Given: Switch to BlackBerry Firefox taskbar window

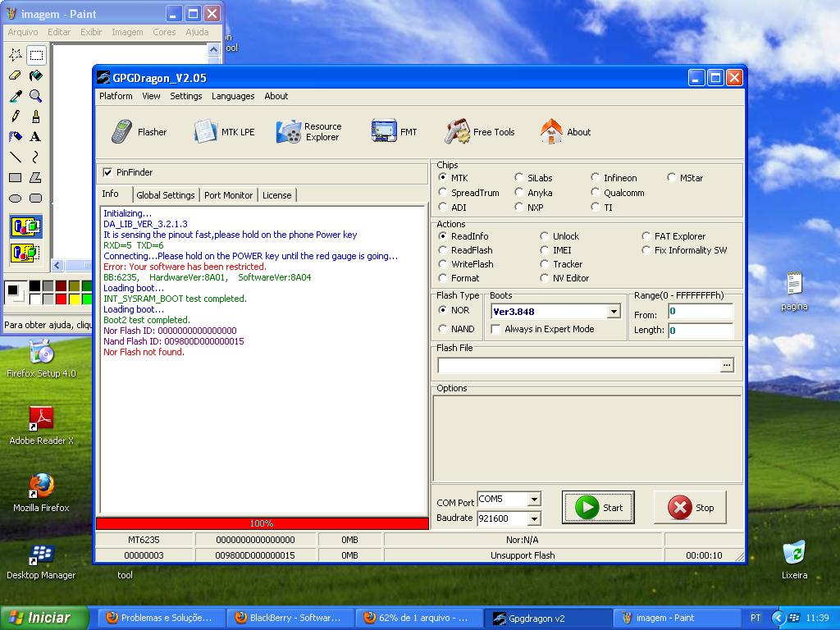Looking at the screenshot, I should pyautogui.click(x=290, y=618).
